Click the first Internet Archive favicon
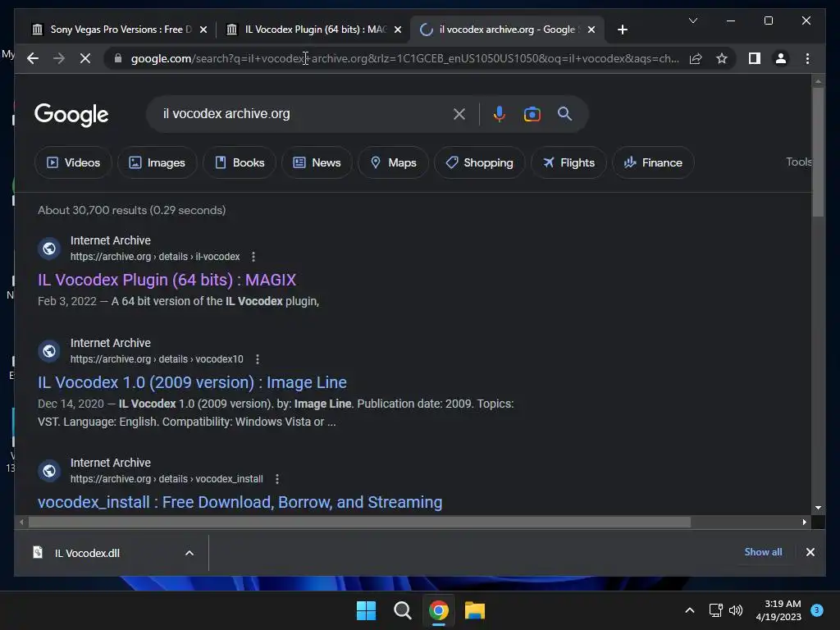Viewport: 840px width, 630px height. coord(48,249)
